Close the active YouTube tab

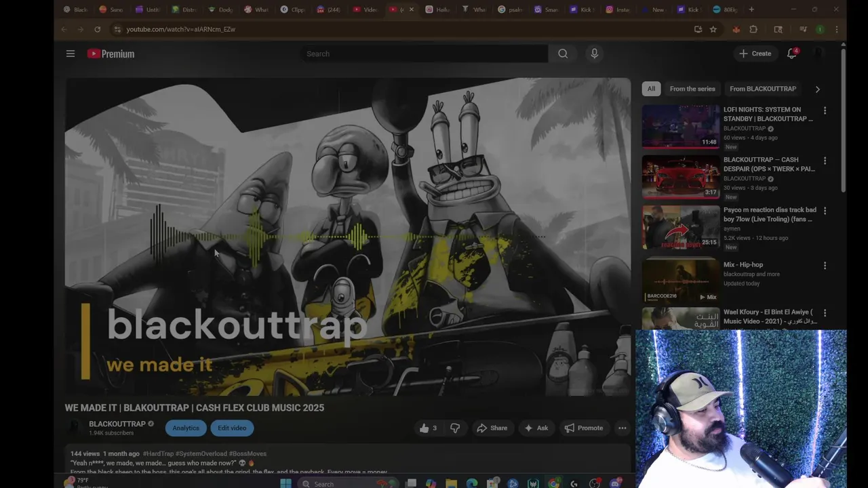(x=411, y=9)
